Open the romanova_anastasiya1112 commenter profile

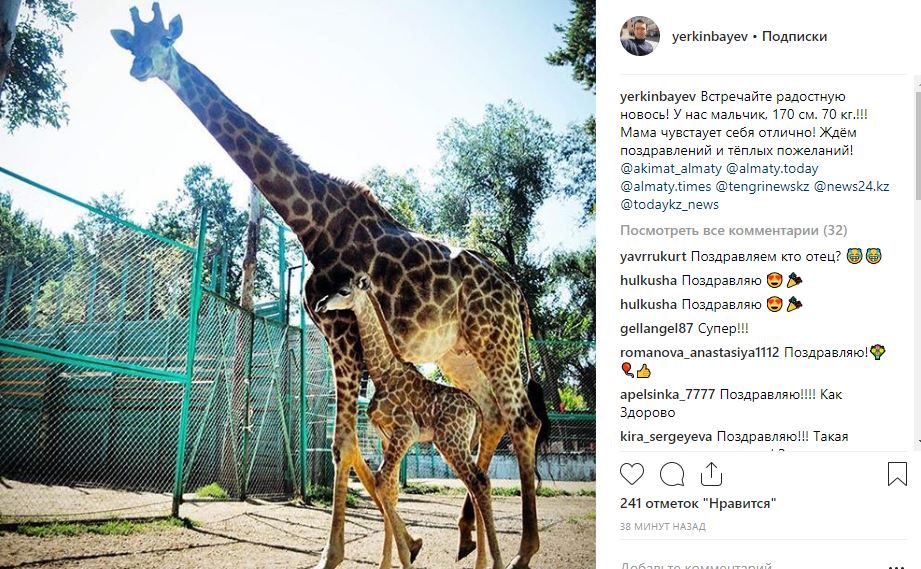coord(700,353)
